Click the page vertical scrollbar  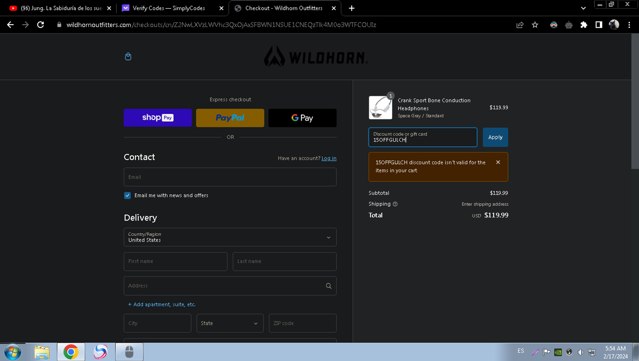pos(635,102)
